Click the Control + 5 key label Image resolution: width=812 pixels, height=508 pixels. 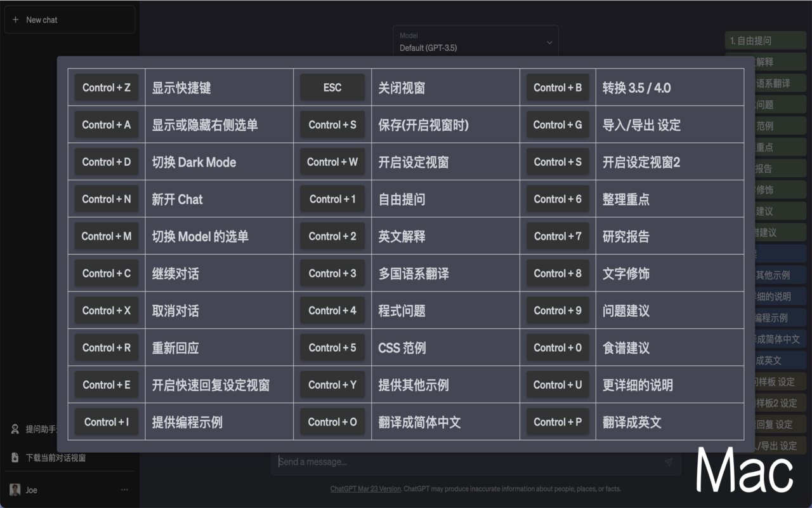click(x=332, y=347)
